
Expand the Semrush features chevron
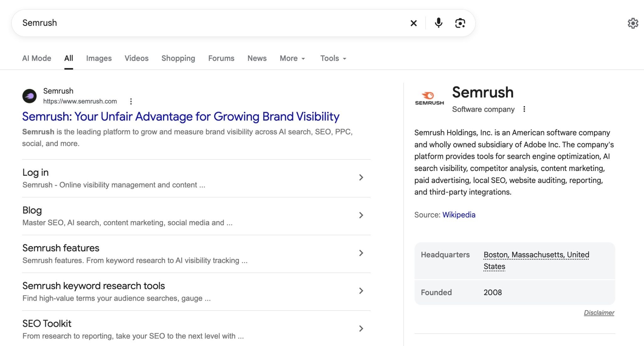(361, 253)
